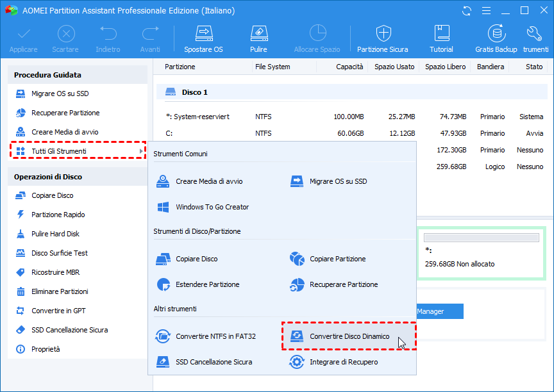Click the 172.30GB free space cell
The image size is (554, 392).
click(451, 150)
